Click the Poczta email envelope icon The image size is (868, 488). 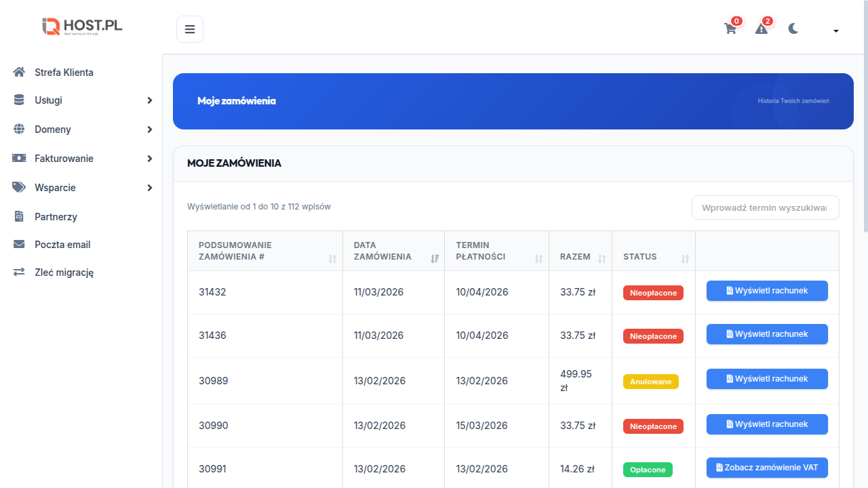coord(19,244)
